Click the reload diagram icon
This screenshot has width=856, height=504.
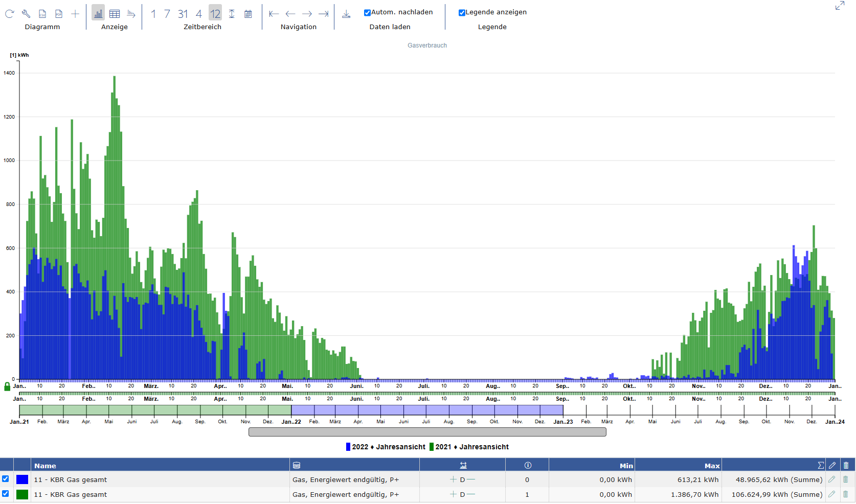[9, 14]
